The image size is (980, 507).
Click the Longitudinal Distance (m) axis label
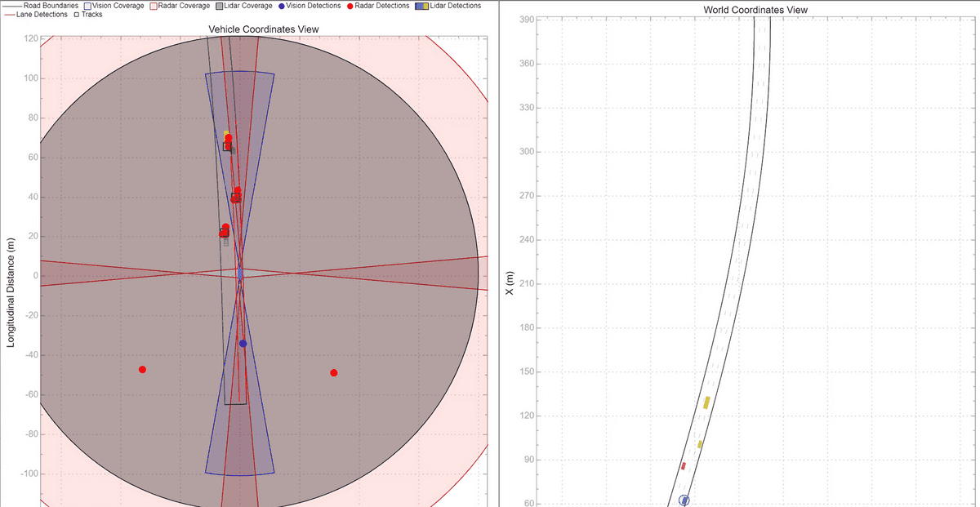(x=11, y=292)
